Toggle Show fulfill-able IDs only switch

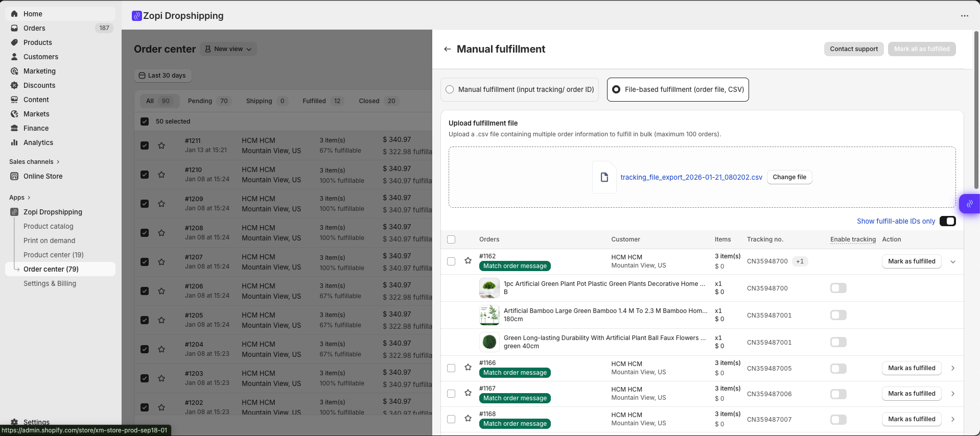pyautogui.click(x=947, y=221)
